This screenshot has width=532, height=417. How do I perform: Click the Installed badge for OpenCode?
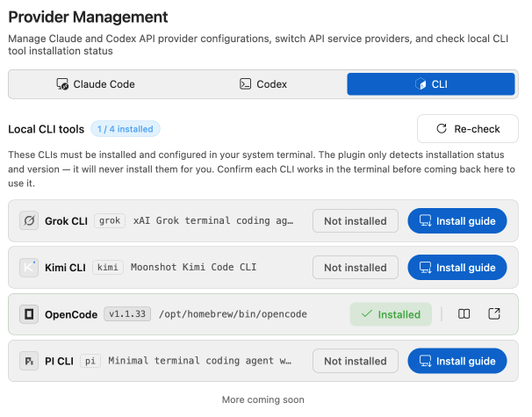391,314
